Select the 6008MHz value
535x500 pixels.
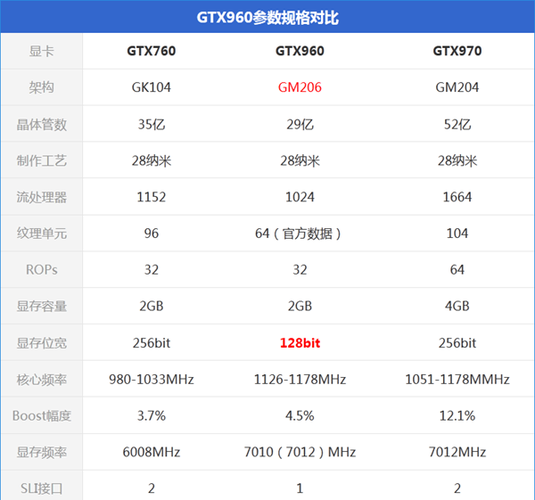click(151, 452)
